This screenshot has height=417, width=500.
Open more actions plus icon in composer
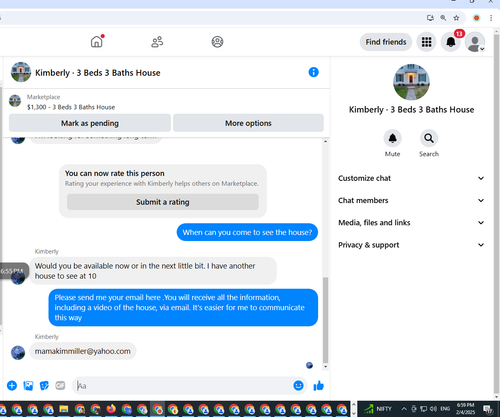pyautogui.click(x=12, y=386)
